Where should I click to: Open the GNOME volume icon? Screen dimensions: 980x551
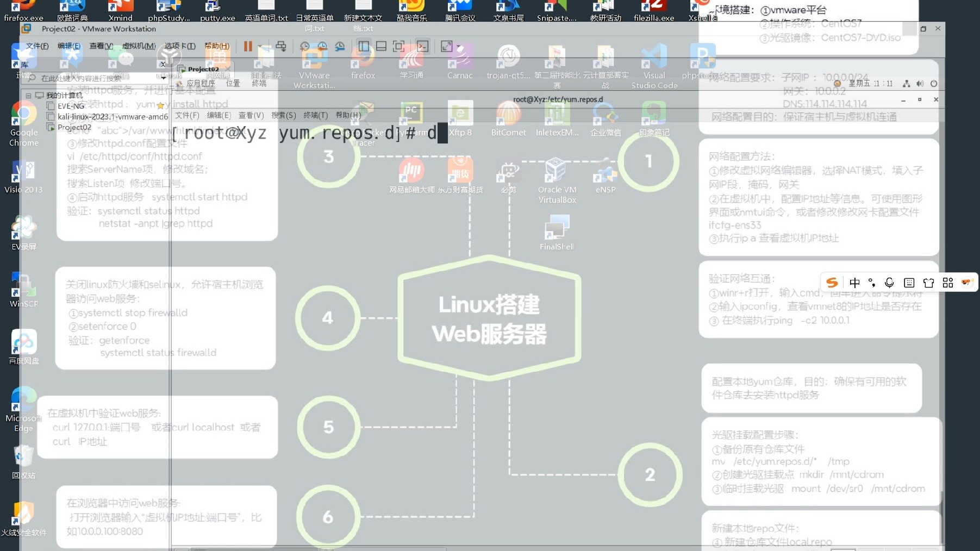click(x=920, y=84)
